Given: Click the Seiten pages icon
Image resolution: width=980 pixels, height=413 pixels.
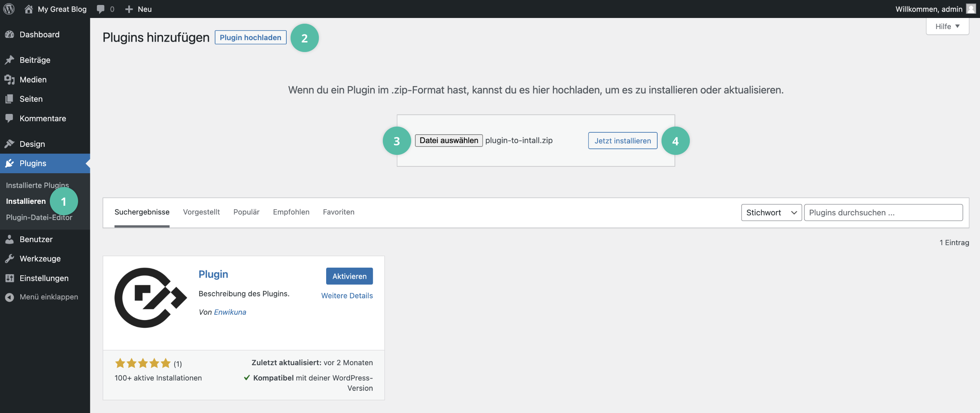Looking at the screenshot, I should point(10,99).
